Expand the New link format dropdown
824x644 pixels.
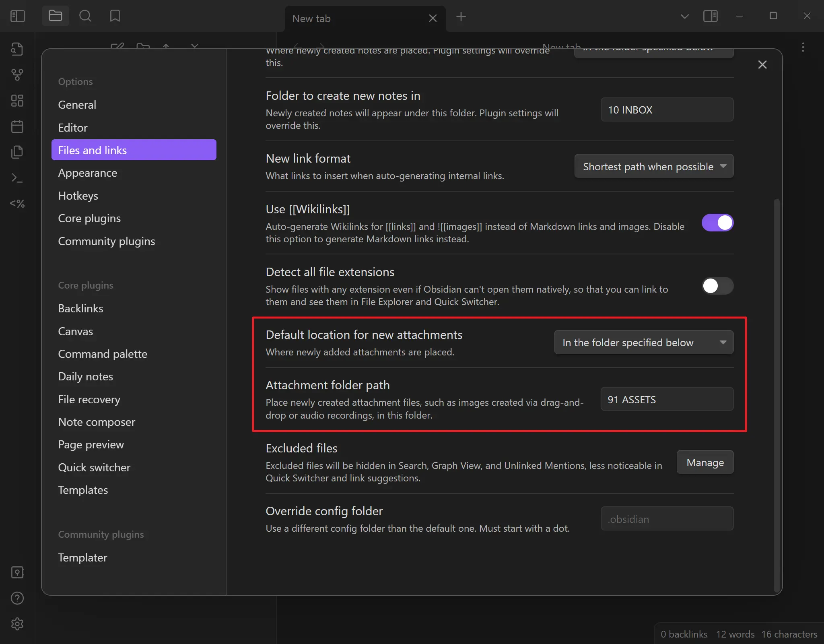click(654, 166)
